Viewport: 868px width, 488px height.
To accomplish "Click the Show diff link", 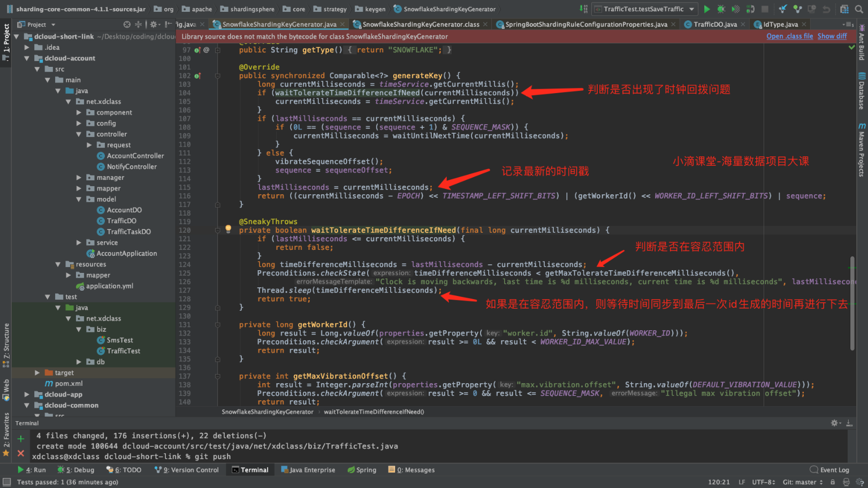I will 832,36.
